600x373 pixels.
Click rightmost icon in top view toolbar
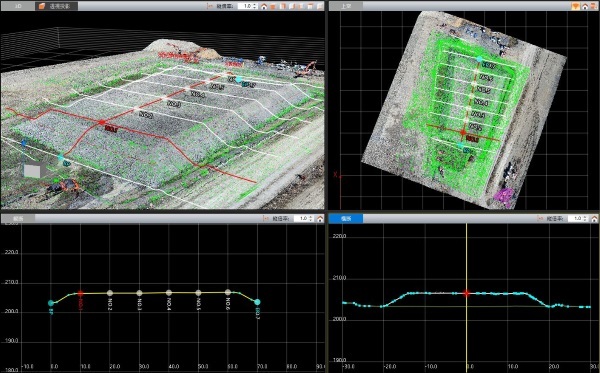pos(594,6)
